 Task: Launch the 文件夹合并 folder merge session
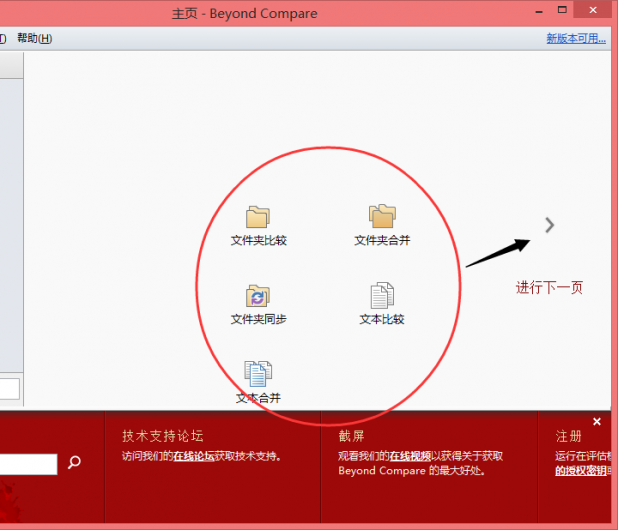382,226
